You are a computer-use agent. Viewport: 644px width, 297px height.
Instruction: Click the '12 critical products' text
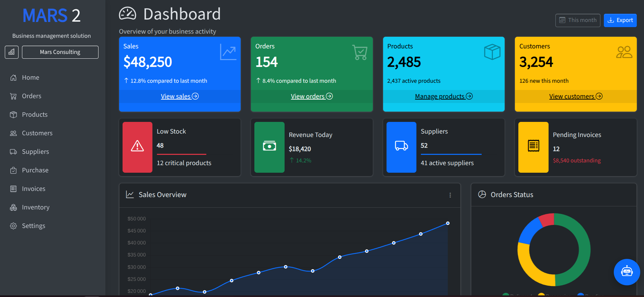point(184,163)
